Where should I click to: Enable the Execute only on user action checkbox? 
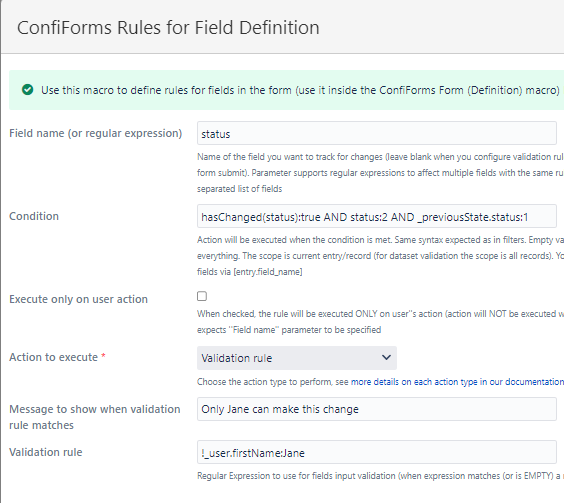click(202, 296)
